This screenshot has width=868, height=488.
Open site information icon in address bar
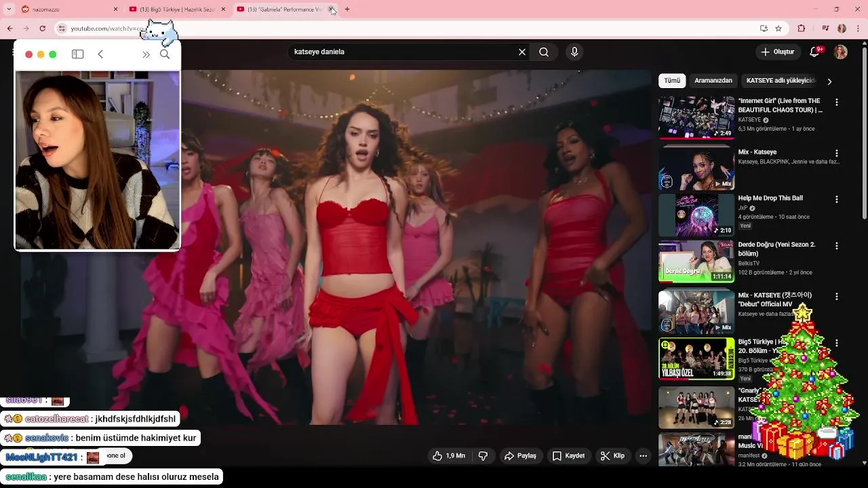[62, 28]
